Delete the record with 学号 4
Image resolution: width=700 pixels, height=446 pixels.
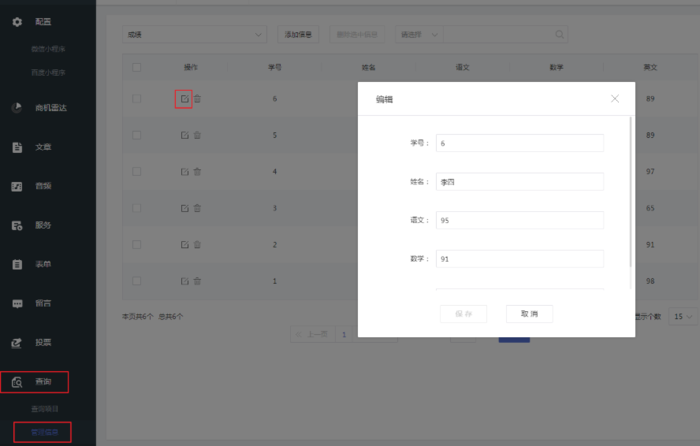197,171
